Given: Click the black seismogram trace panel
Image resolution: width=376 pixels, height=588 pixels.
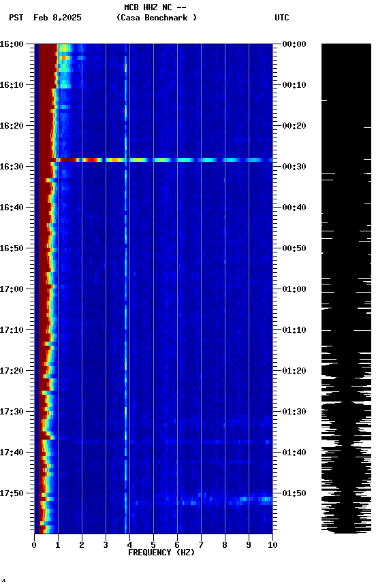Looking at the screenshot, I should (x=346, y=289).
